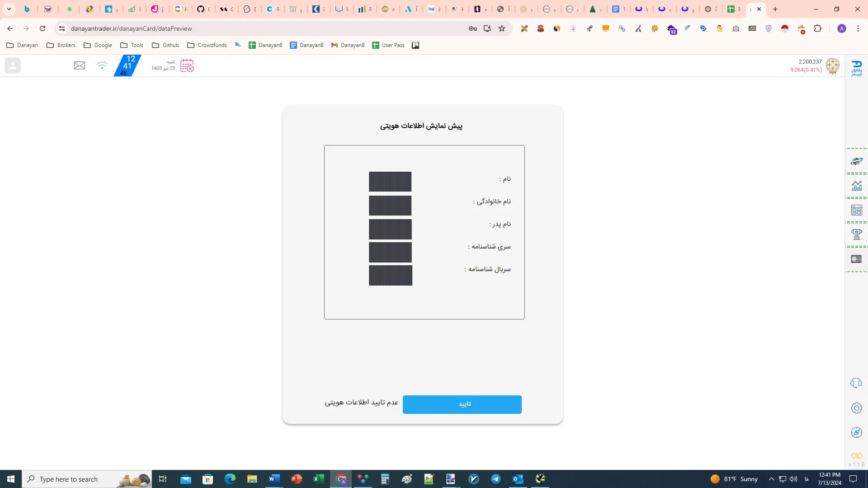Open the Crowdfunds dropdown

pos(208,45)
